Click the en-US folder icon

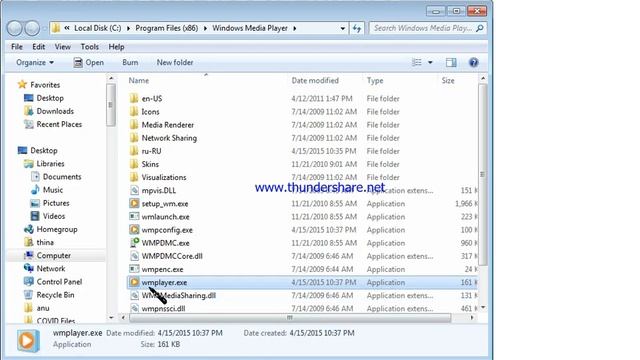tap(134, 98)
